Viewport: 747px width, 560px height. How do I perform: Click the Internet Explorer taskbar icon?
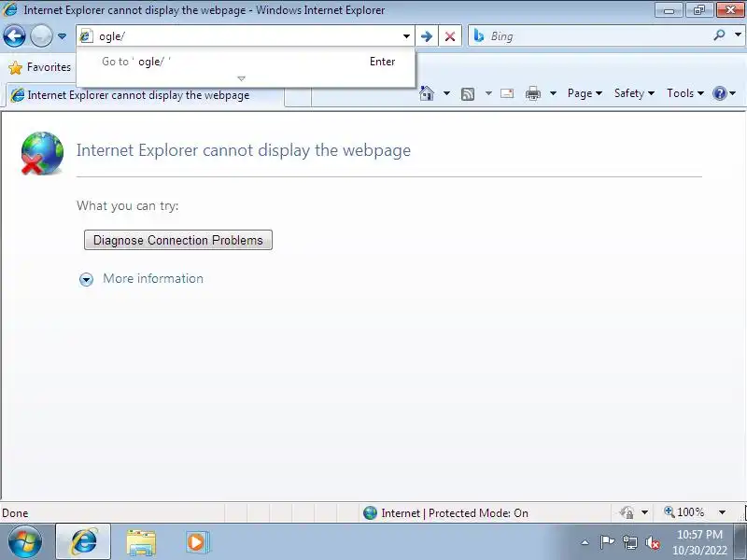coord(83,542)
